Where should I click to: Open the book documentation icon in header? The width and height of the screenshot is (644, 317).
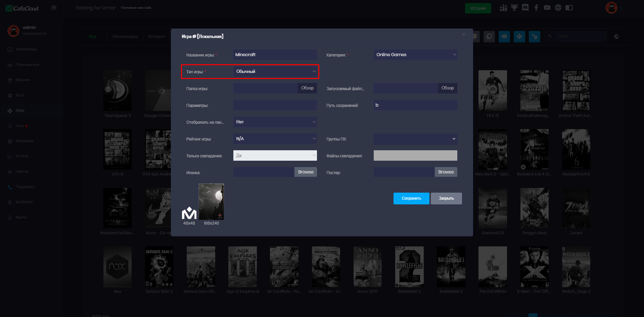[569, 8]
